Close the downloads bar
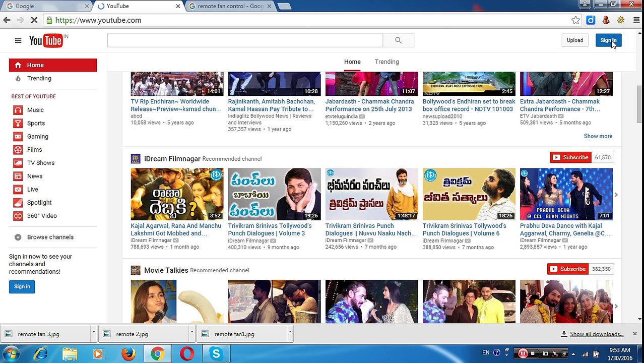Screen dimensions: 644x363 pos(634,334)
